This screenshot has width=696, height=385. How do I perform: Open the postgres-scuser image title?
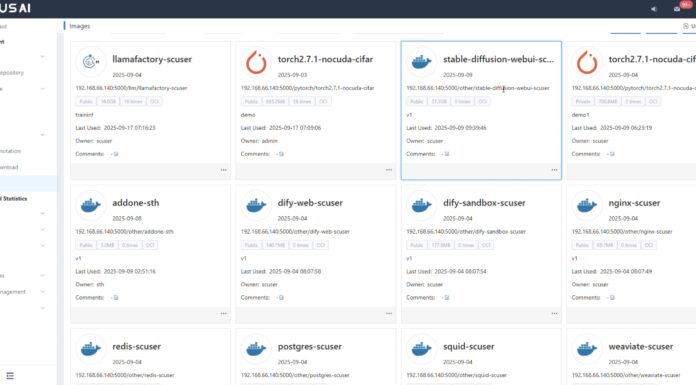pyautogui.click(x=309, y=346)
